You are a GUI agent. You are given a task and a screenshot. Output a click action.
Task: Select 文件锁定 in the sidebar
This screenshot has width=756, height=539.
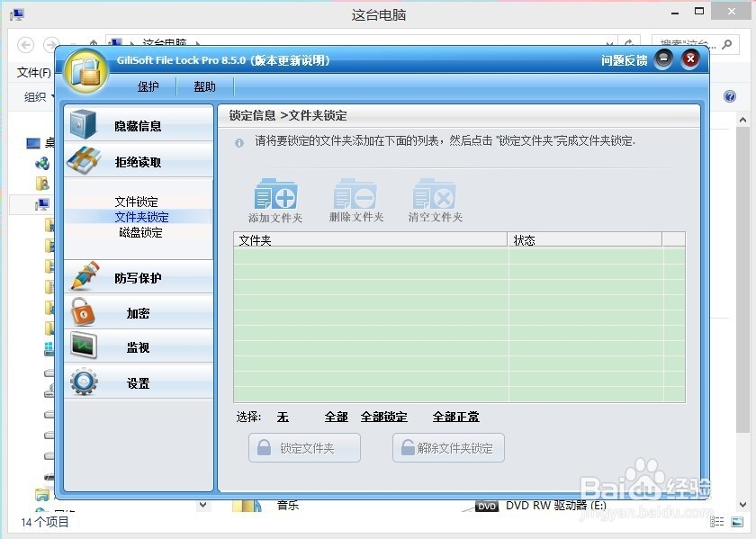(x=137, y=202)
